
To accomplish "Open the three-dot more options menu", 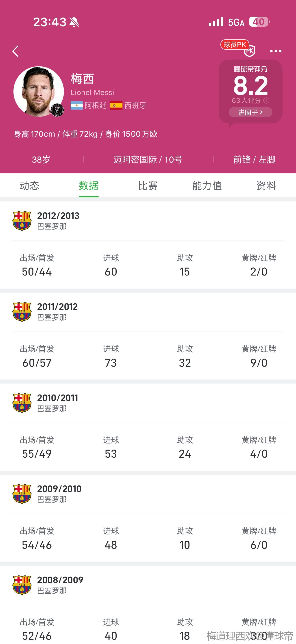I will (x=276, y=51).
